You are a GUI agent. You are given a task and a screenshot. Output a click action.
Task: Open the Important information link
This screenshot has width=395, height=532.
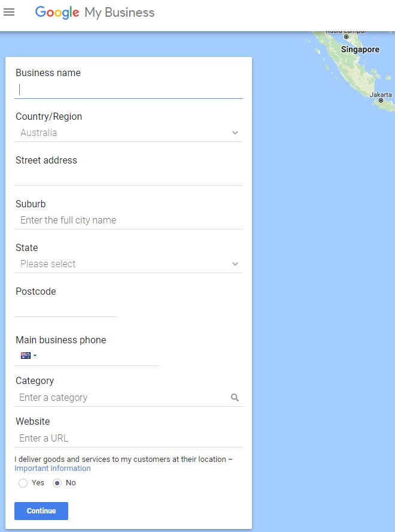(53, 468)
